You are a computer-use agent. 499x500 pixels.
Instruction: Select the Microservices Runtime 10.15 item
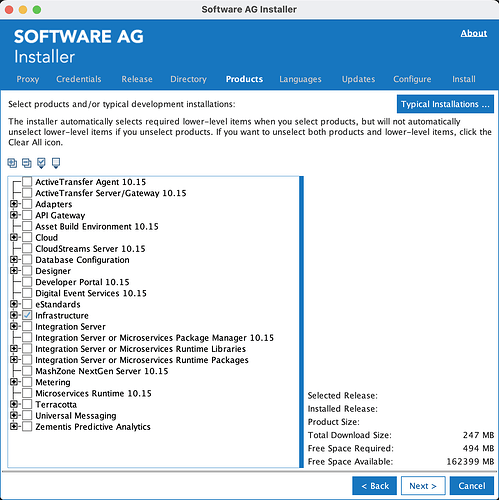click(93, 393)
